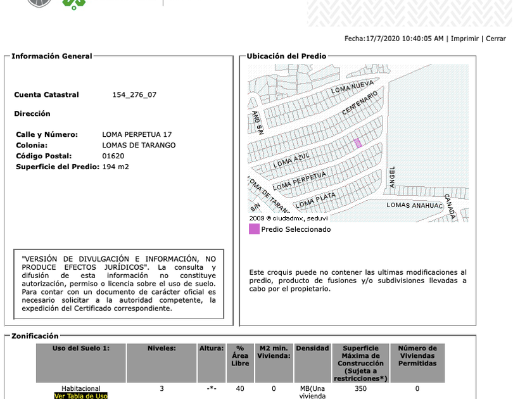This screenshot has width=532, height=399.
Task: Click the 'Zonificación' section title
Action: [35, 336]
